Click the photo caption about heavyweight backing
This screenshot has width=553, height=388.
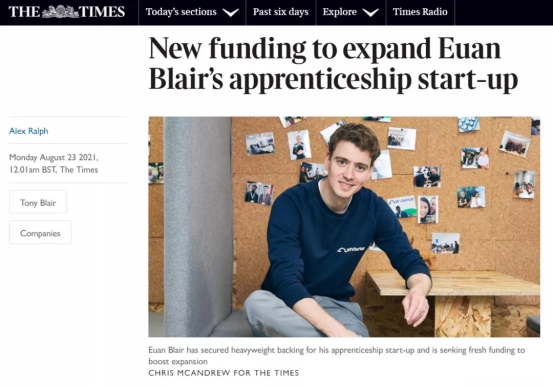336,356
